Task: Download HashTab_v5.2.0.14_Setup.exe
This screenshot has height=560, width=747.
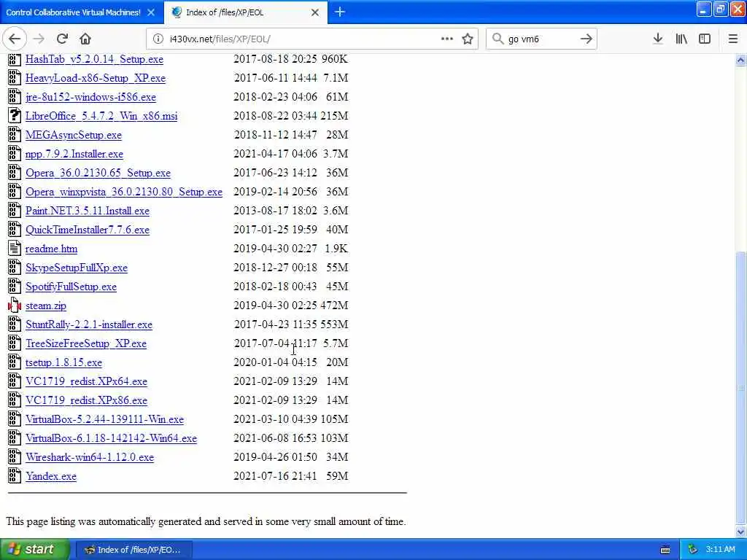Action: click(x=94, y=59)
